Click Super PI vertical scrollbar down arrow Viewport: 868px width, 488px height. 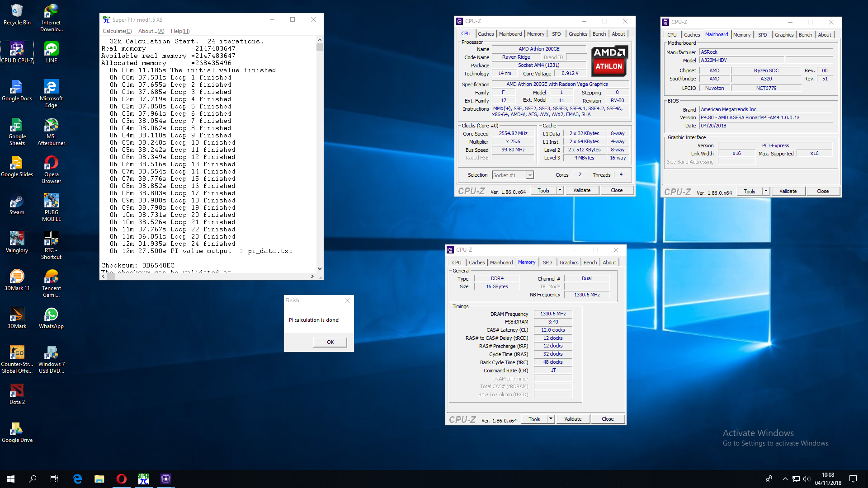320,268
